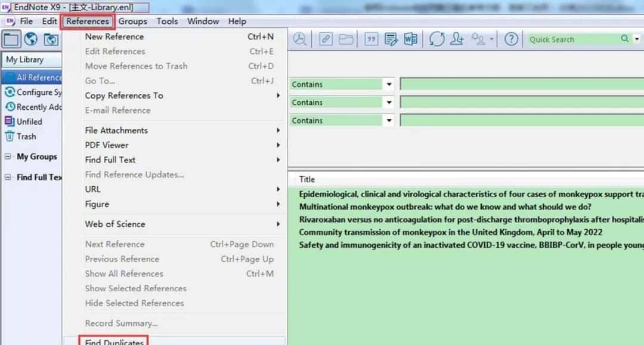Choose New Reference from the References menu

pos(114,37)
